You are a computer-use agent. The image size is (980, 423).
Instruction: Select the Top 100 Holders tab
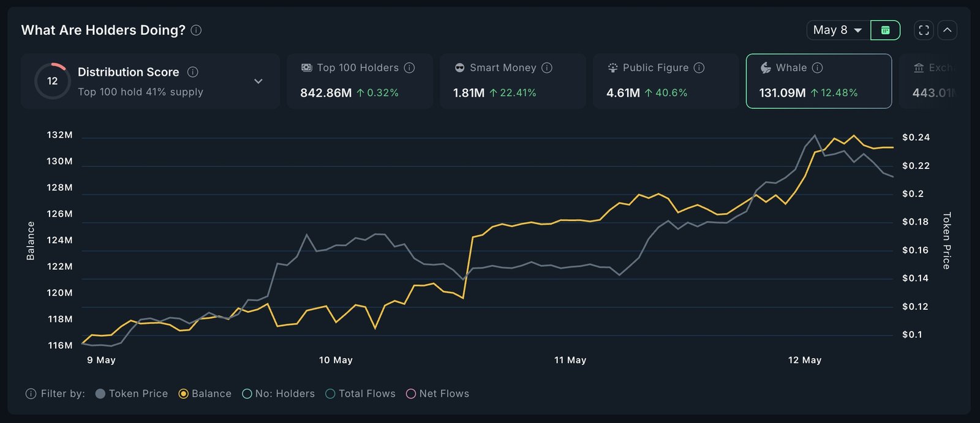tap(360, 81)
